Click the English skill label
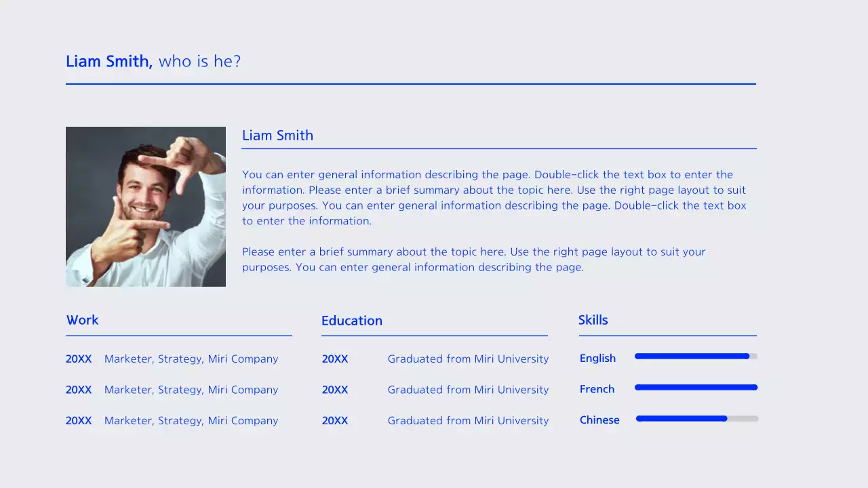The width and height of the screenshot is (868, 488). (597, 358)
